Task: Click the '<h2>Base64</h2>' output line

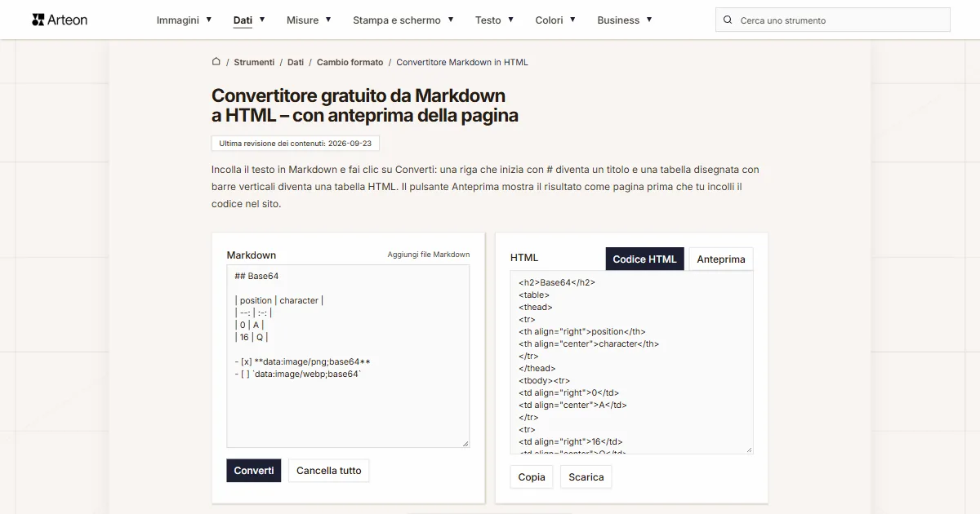Action: 557,282
